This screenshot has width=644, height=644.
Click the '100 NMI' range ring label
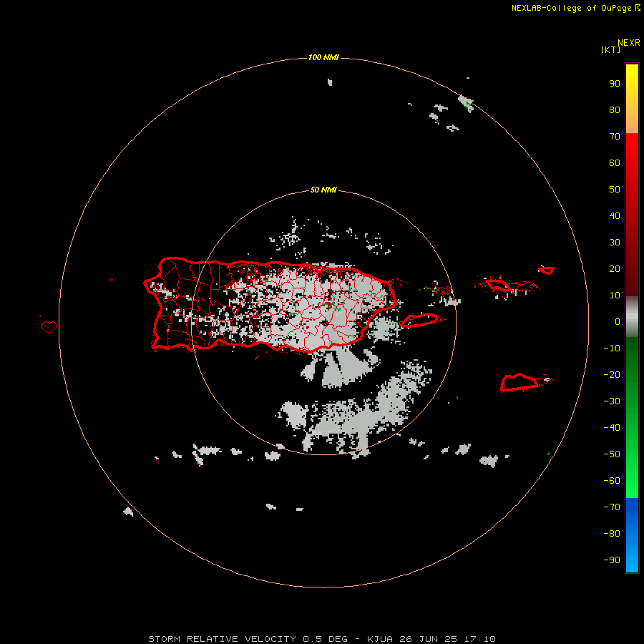click(323, 57)
